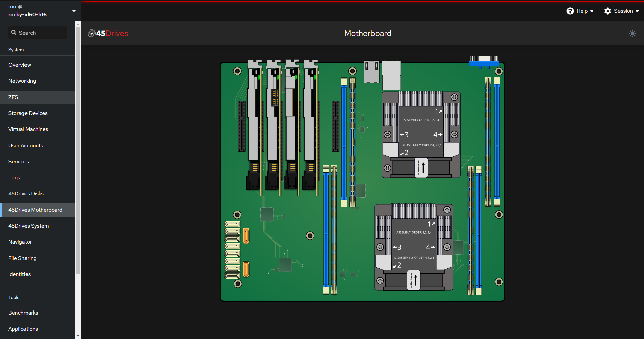Click the lower orange SATA connector

click(246, 269)
